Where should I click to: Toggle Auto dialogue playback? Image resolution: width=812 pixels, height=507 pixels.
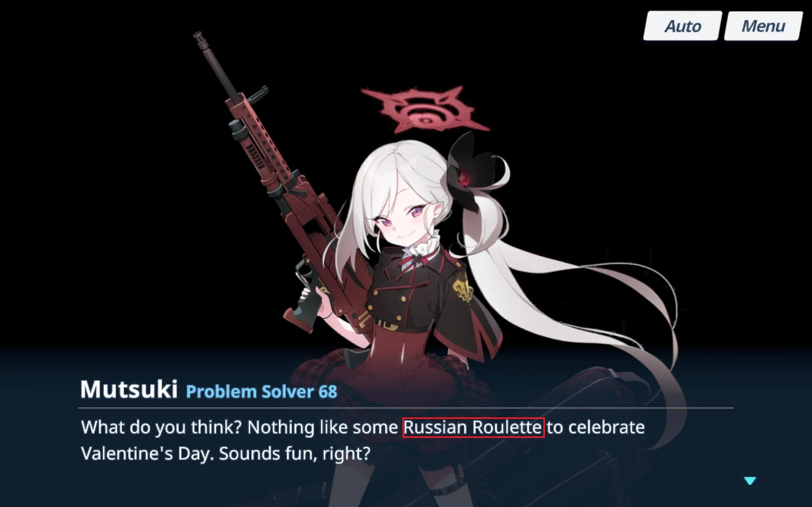[683, 26]
